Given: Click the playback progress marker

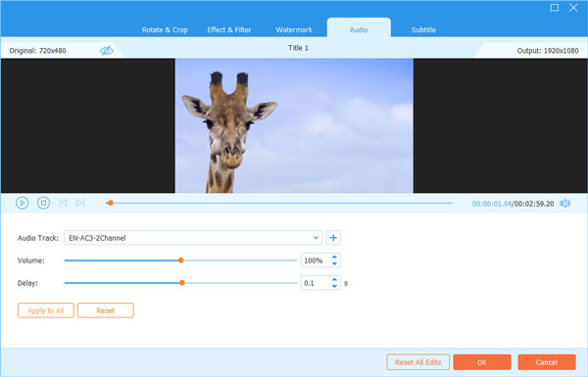Looking at the screenshot, I should [x=110, y=203].
